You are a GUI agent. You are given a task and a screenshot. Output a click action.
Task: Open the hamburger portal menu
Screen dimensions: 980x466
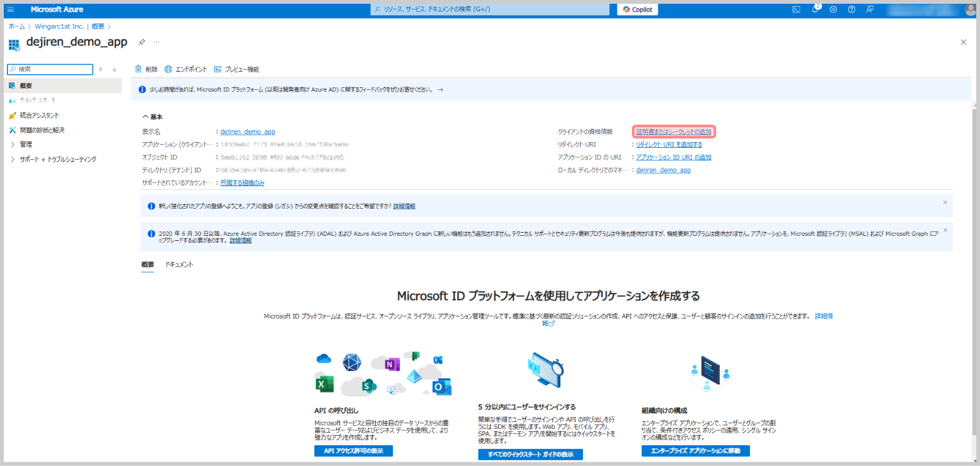11,9
